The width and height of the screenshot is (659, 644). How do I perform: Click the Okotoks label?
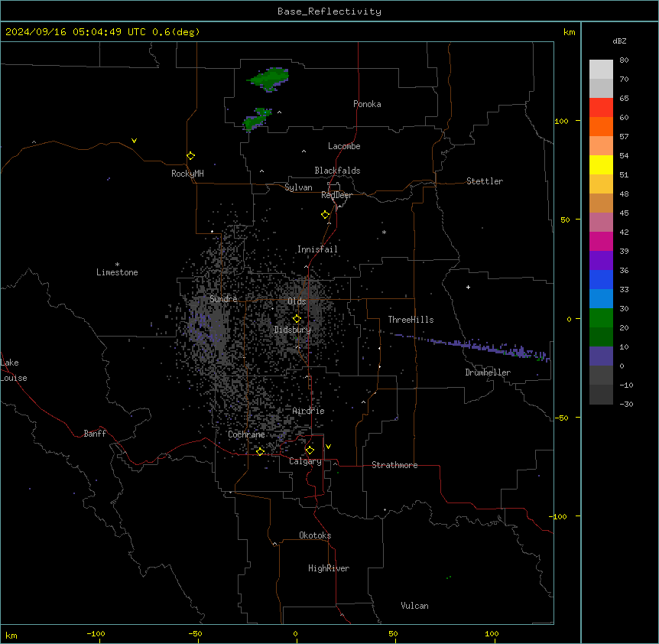coord(315,535)
